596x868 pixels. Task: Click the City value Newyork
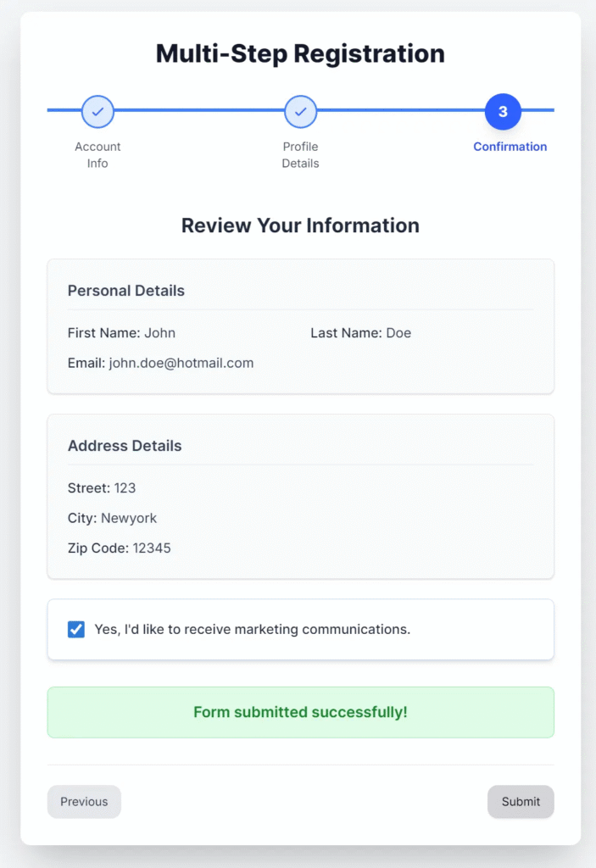click(129, 518)
